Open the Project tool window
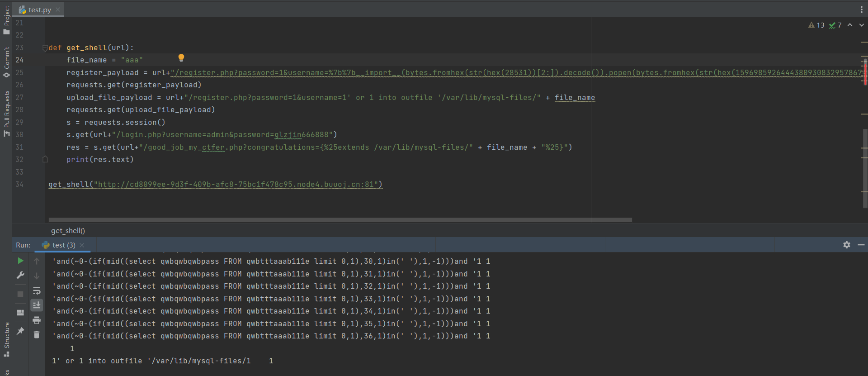Image resolution: width=868 pixels, height=376 pixels. point(6,20)
